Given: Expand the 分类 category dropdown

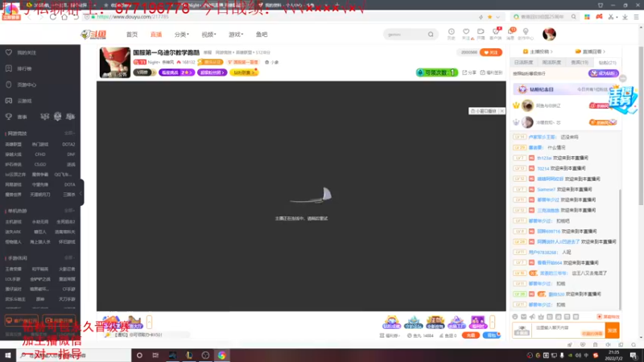Looking at the screenshot, I should point(182,35).
